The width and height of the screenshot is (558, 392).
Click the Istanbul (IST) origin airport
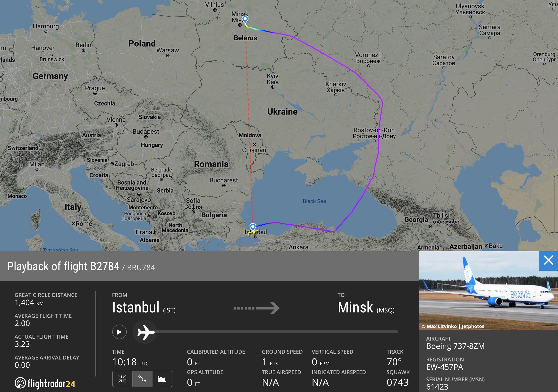pos(144,308)
